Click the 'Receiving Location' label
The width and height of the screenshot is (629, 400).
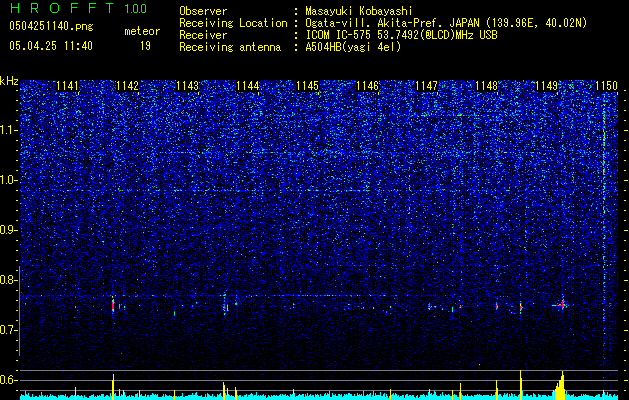click(233, 23)
